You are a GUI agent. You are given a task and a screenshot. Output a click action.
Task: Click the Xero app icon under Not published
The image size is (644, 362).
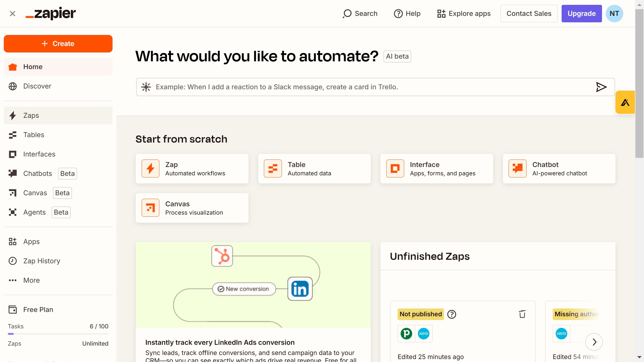coord(423,333)
